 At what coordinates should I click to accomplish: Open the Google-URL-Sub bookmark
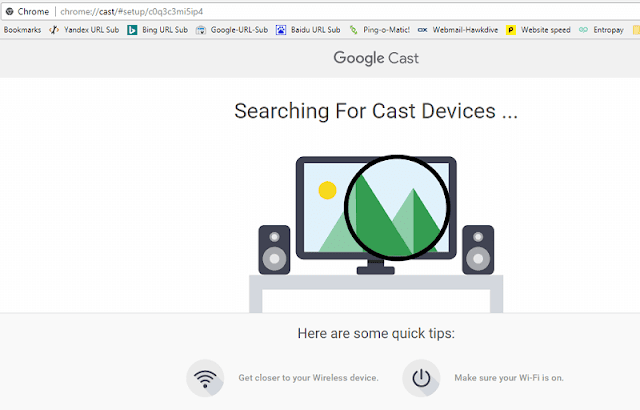click(239, 30)
